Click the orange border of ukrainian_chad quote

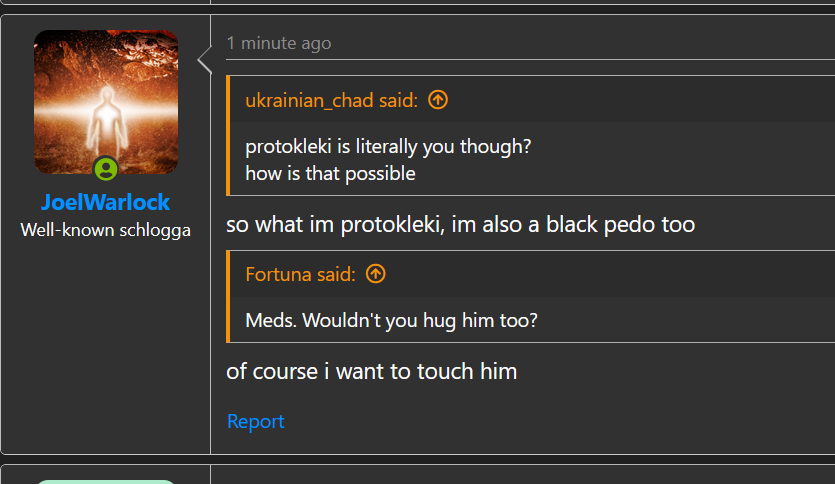tap(228, 135)
